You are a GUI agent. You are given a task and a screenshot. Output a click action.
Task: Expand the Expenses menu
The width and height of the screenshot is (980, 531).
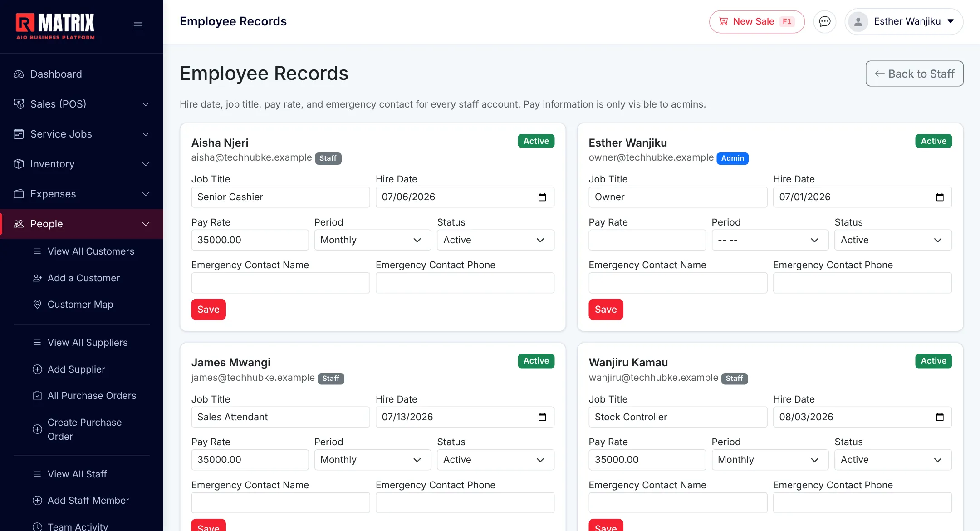(x=82, y=194)
